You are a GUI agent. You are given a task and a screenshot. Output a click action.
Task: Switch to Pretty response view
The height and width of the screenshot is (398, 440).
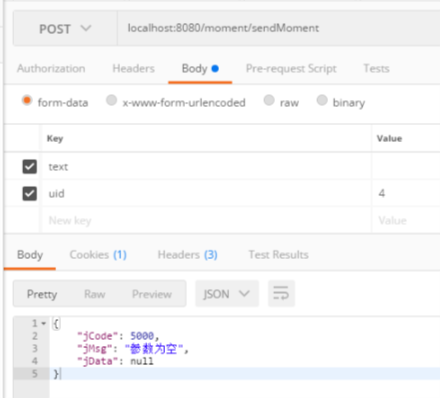pos(42,294)
